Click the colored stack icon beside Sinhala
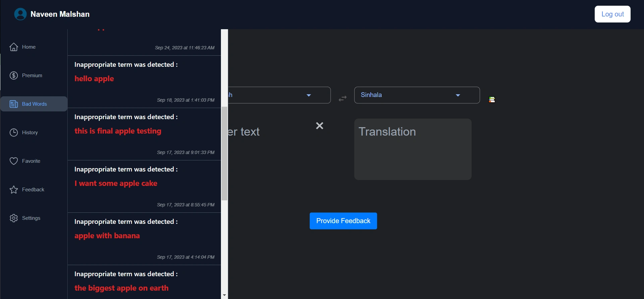 (x=492, y=100)
